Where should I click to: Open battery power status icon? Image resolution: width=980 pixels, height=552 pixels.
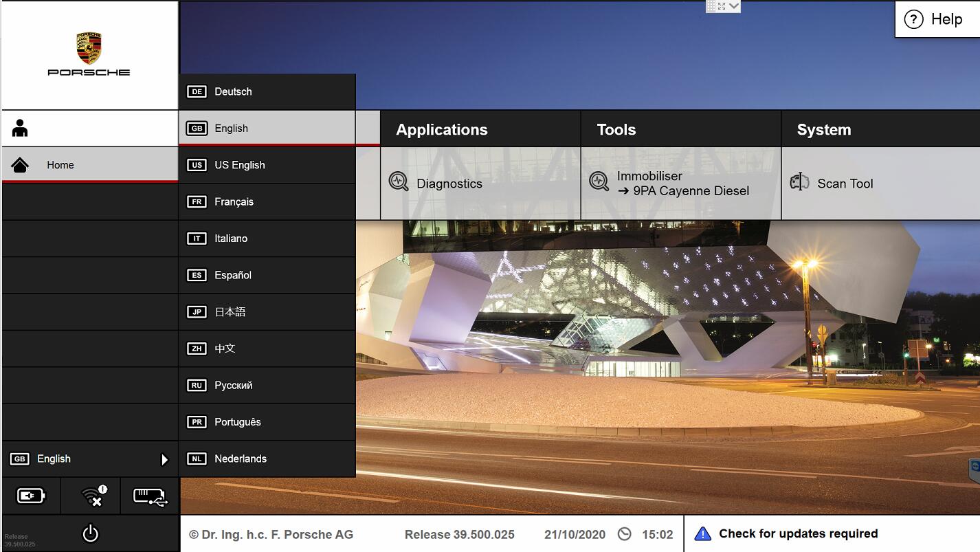click(31, 496)
